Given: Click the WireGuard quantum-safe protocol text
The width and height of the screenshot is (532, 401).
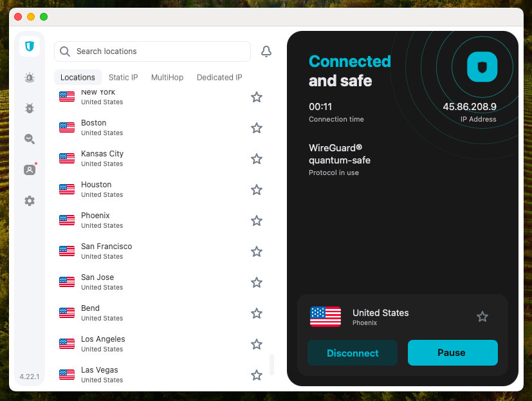Looking at the screenshot, I should click(339, 154).
